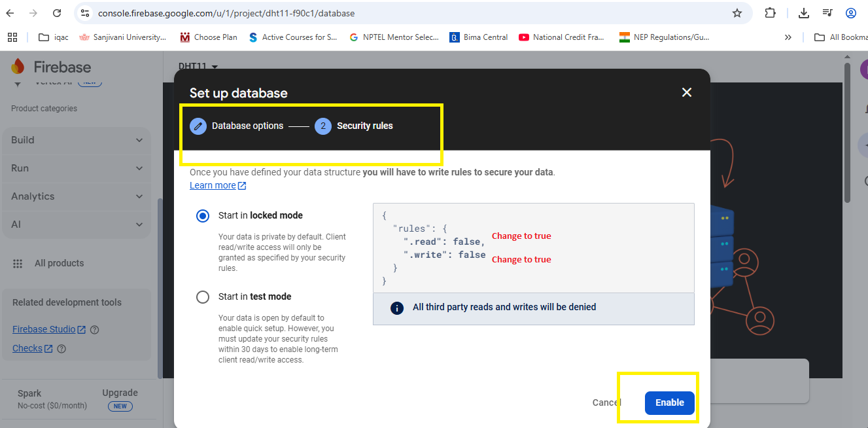Viewport: 868px width, 428px height.
Task: Click the help icon beside Checks
Action: 61,349
